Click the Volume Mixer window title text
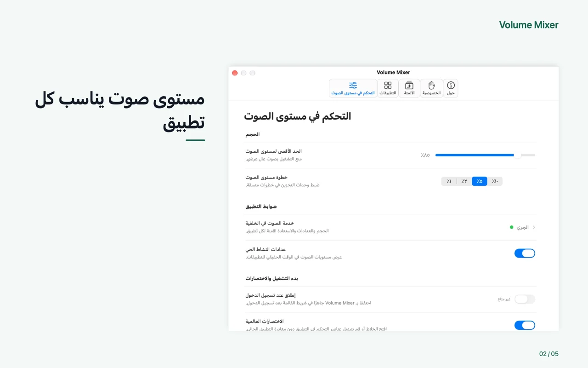Image resolution: width=588 pixels, height=368 pixels. click(393, 72)
